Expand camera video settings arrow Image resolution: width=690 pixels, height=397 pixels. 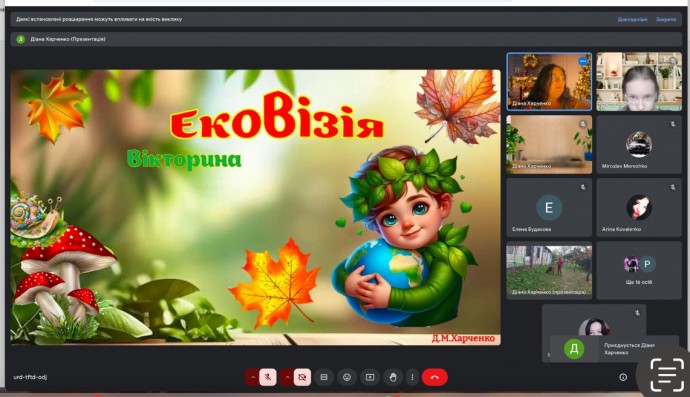click(x=287, y=377)
